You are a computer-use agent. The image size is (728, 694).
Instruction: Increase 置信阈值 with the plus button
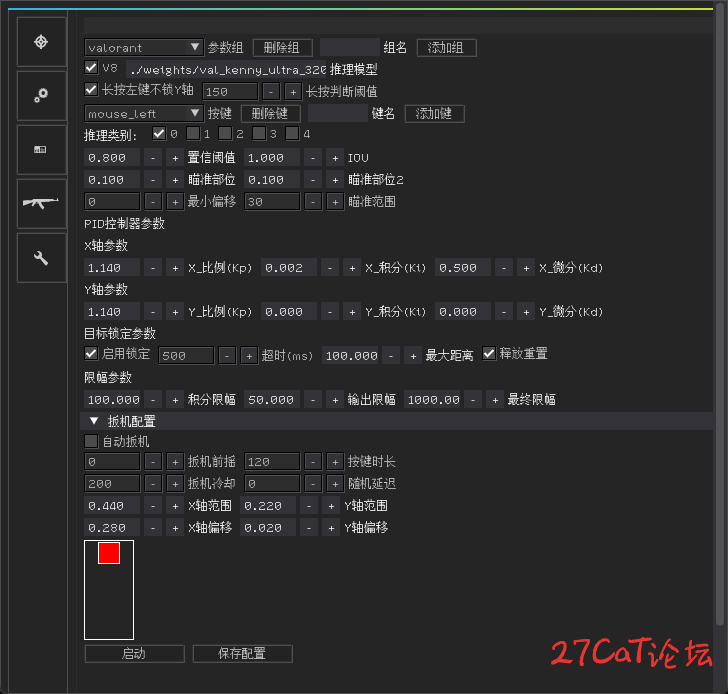click(174, 158)
